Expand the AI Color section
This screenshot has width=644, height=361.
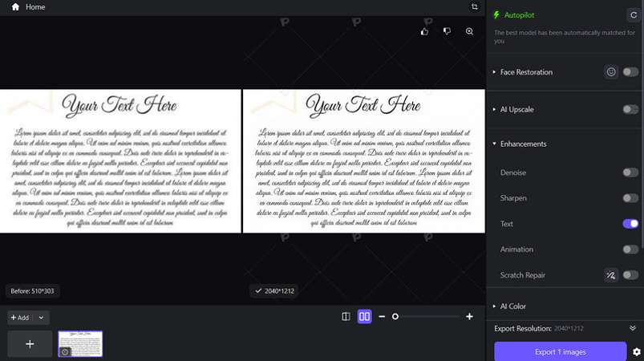point(494,306)
